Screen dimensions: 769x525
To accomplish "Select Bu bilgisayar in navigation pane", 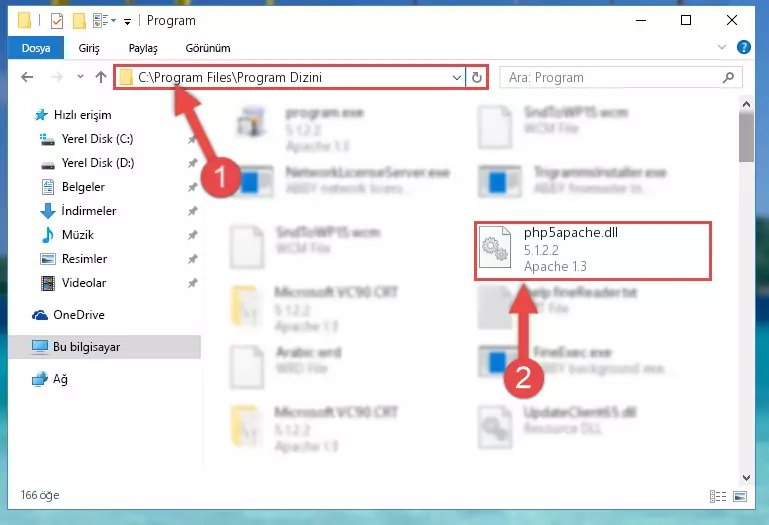I will 104,347.
